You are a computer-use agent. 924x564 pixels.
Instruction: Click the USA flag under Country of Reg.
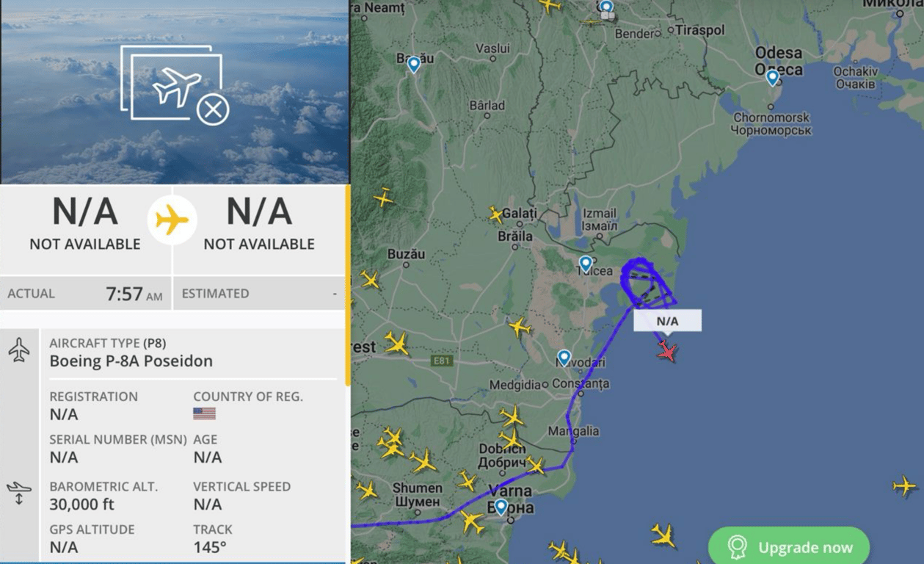[x=204, y=413]
